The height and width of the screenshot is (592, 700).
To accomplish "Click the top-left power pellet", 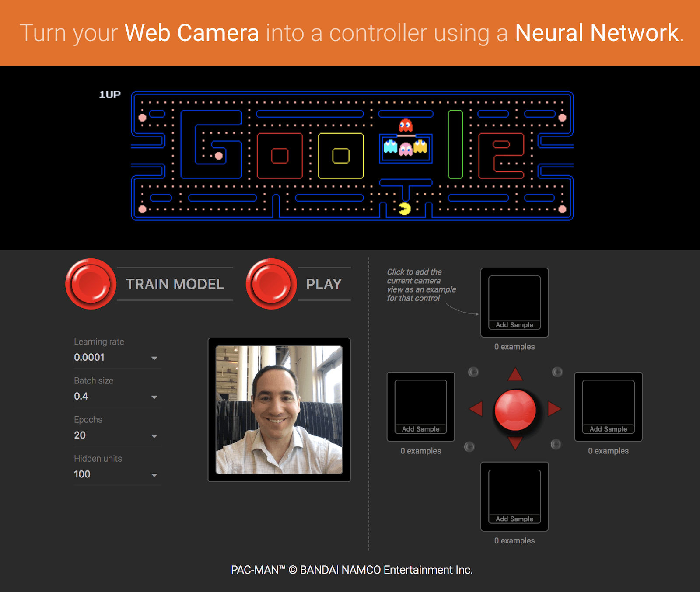I will point(142,118).
